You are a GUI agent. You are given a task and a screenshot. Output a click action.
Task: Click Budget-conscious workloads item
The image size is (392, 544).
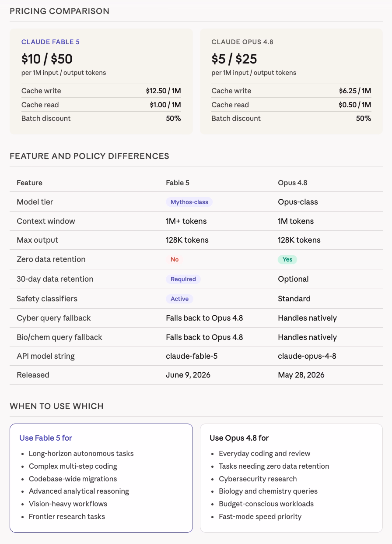(x=266, y=504)
